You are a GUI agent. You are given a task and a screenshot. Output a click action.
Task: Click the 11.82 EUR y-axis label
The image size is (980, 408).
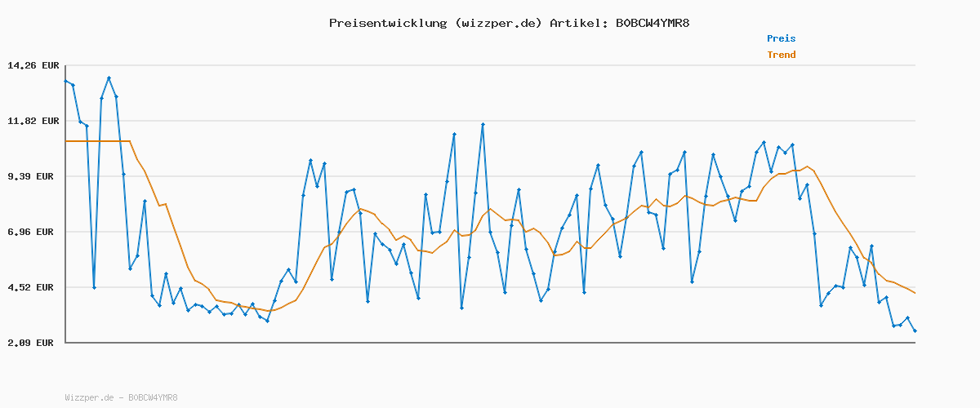pyautogui.click(x=33, y=121)
